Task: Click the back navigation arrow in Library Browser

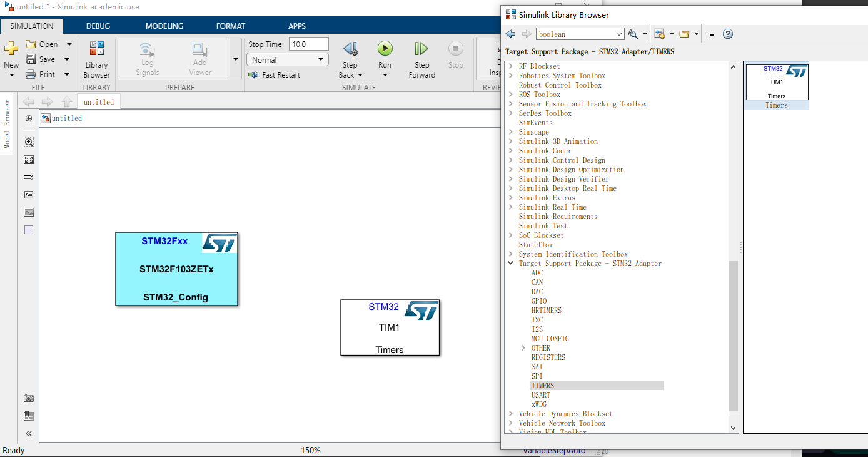Action: click(510, 34)
